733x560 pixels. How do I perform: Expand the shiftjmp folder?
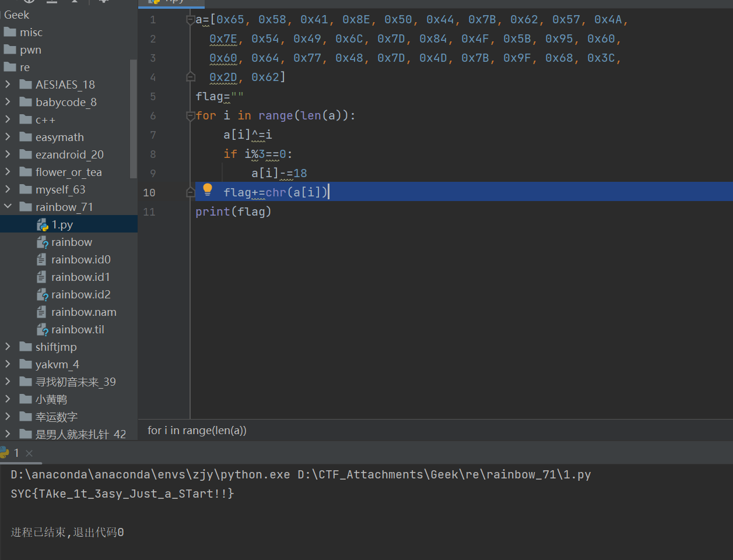pos(8,347)
